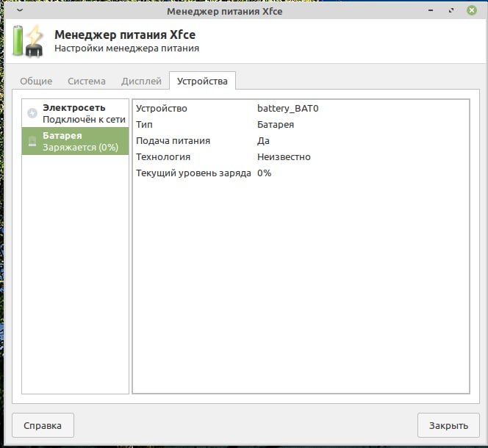Image resolution: width=488 pixels, height=448 pixels.
Task: Minimize the Xfce power manager window
Action: 431,10
